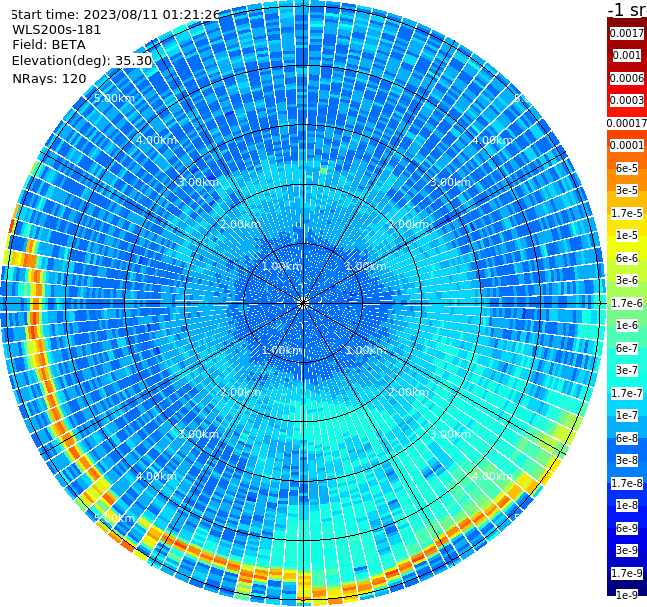Select the 1e-9 colorbar bottom label
The height and width of the screenshot is (607, 647).
[627, 595]
